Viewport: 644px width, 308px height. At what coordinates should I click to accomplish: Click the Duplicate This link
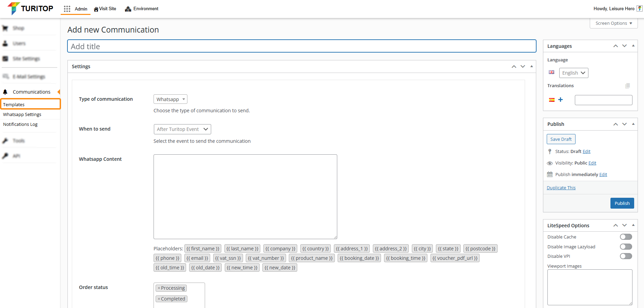click(x=561, y=188)
